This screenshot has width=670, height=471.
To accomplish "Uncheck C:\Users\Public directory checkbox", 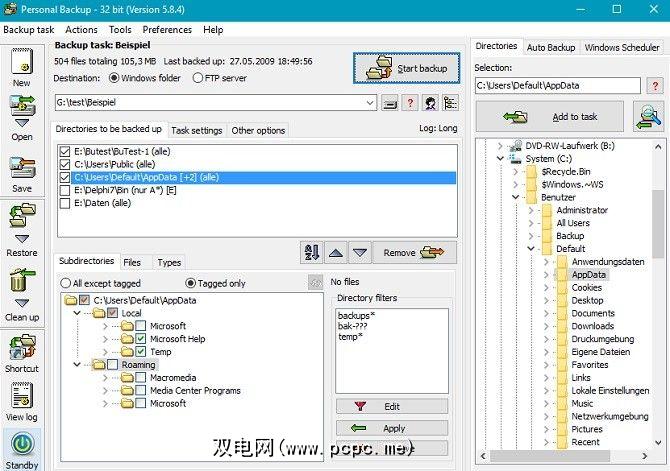I will pos(65,164).
